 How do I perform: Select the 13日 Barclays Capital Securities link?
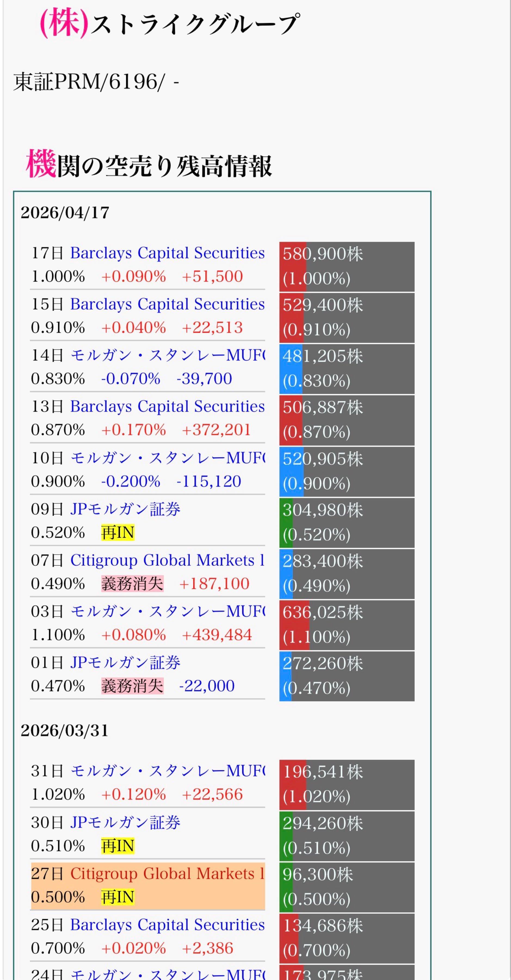point(167,407)
